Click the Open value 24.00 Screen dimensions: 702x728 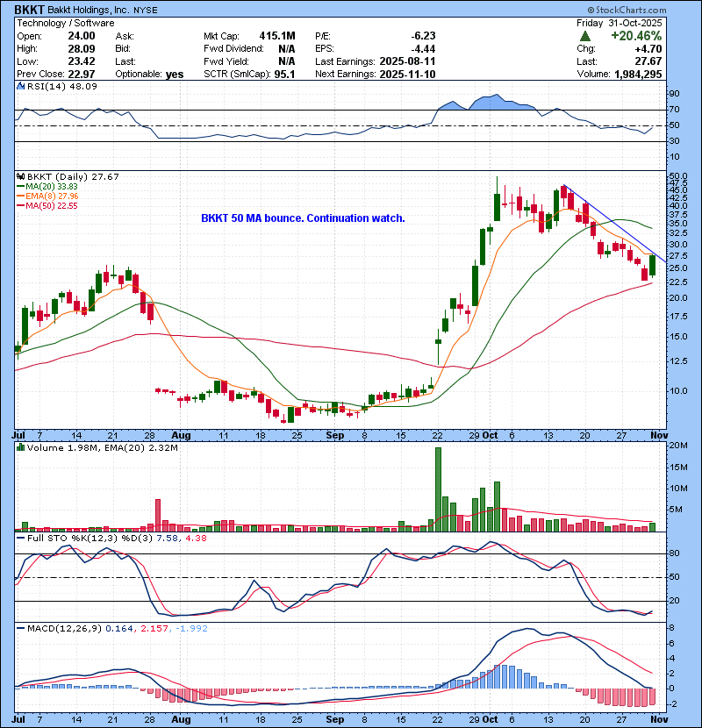[82, 36]
